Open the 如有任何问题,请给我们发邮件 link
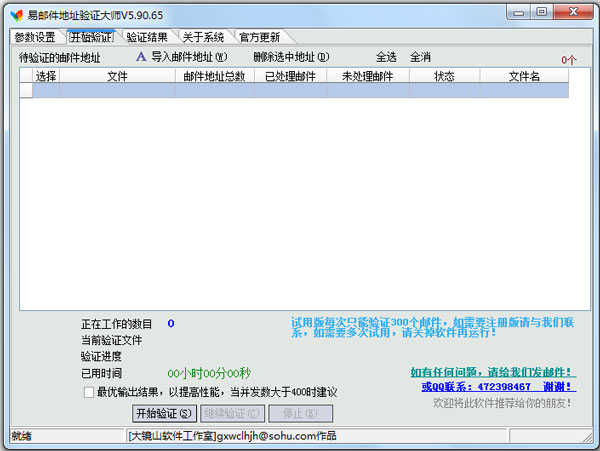 493,372
